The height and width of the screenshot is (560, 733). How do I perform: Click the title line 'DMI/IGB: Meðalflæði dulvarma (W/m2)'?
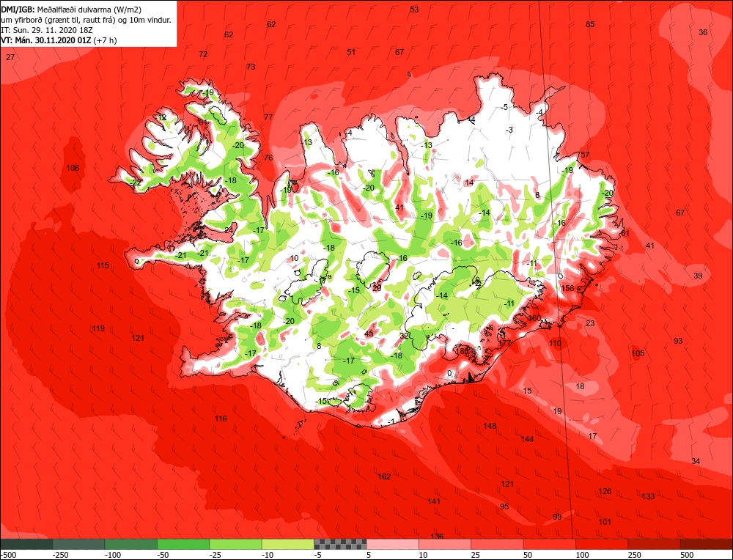tap(71, 9)
